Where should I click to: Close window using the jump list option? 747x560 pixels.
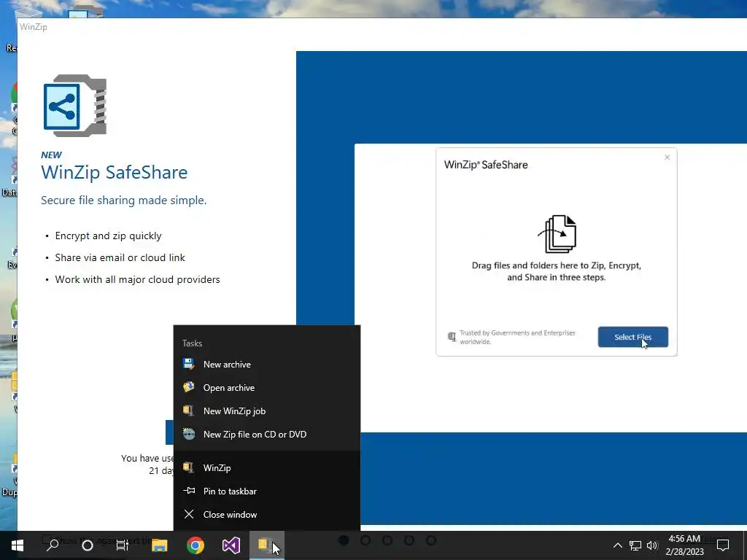click(267, 514)
